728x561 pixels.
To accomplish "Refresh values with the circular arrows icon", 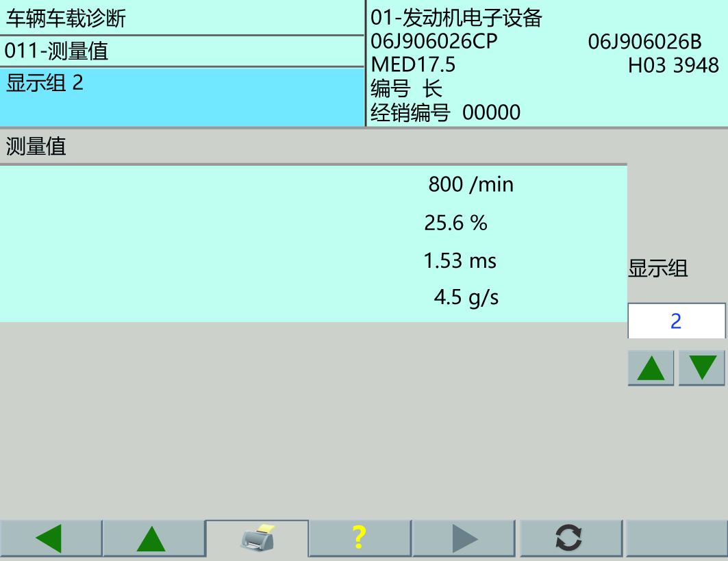I will 569,538.
